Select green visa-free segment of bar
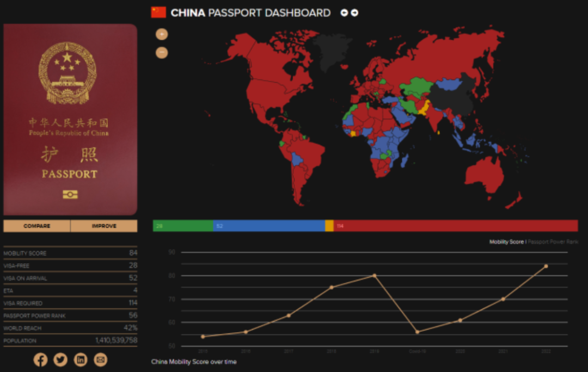 click(x=182, y=226)
